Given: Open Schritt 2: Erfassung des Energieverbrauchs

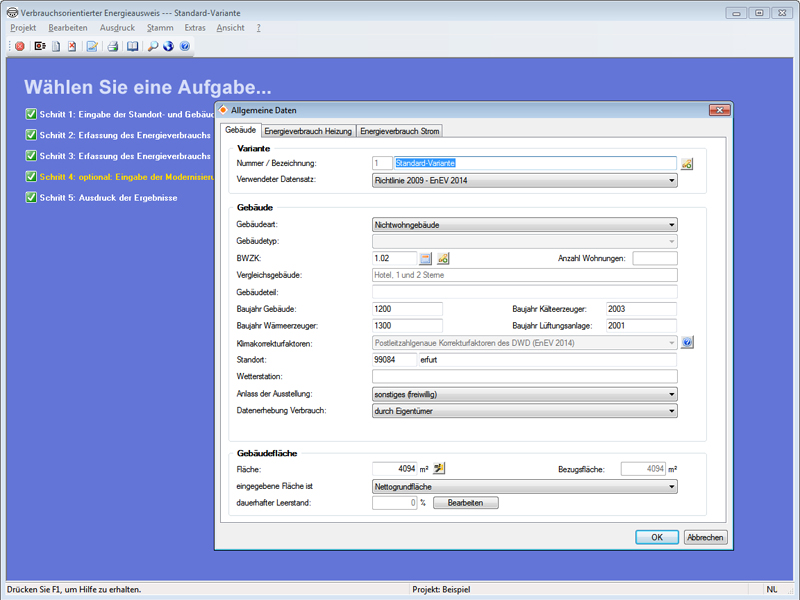Looking at the screenshot, I should 125,135.
